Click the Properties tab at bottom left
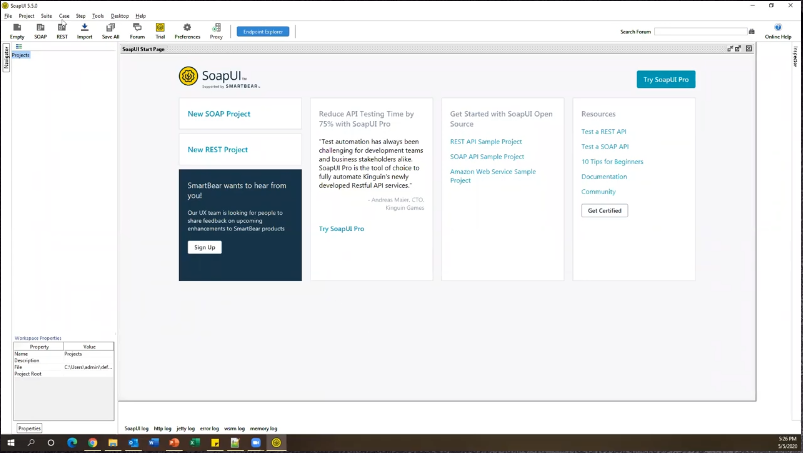This screenshot has height=453, width=803. point(29,428)
